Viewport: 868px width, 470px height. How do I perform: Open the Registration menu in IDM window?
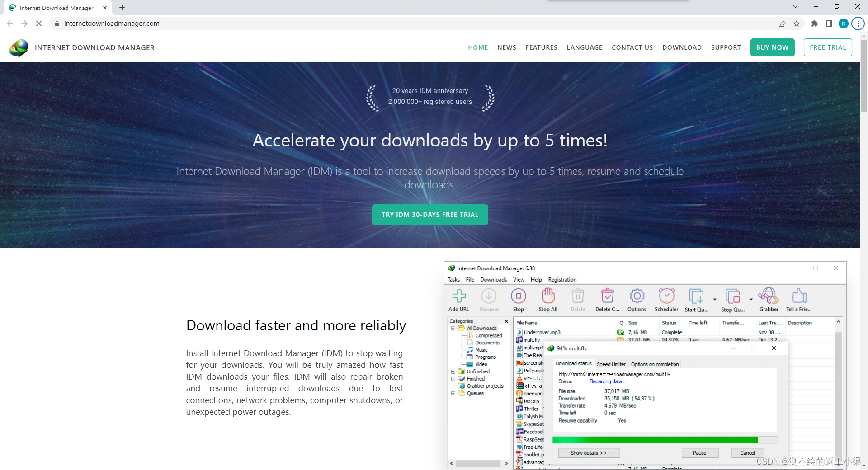562,280
